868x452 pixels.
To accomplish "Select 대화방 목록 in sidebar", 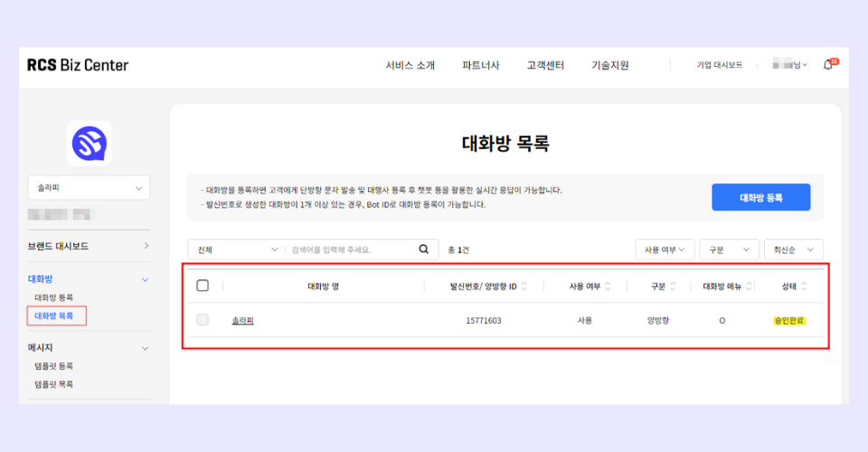I will click(x=53, y=315).
